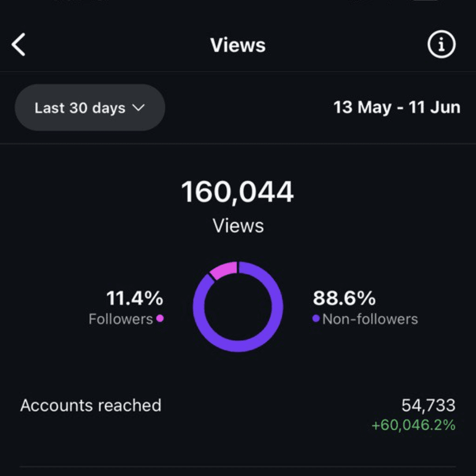Click the Accounts reached label

pyautogui.click(x=91, y=405)
